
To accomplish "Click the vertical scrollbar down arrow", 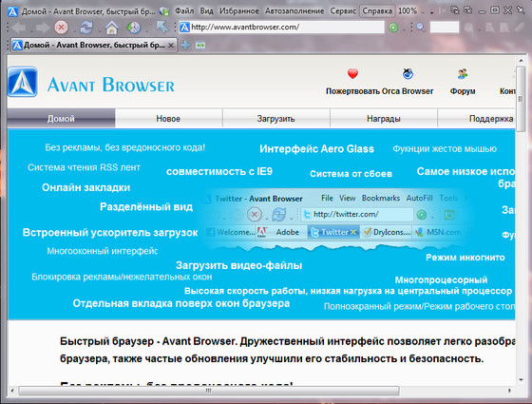I will click(x=521, y=380).
